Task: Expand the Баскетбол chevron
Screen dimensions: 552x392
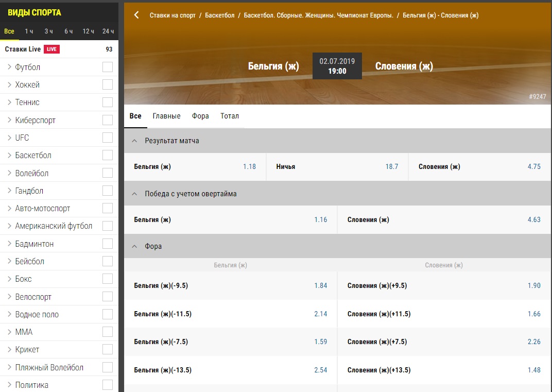Action: tap(9, 155)
